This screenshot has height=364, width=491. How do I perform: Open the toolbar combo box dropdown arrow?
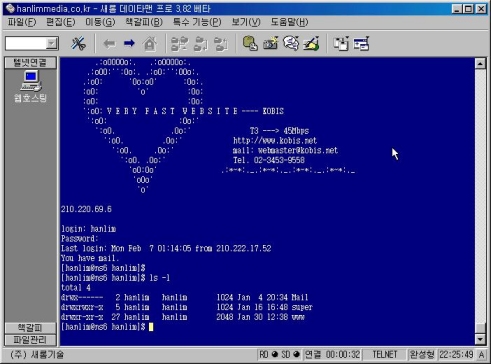[x=52, y=43]
